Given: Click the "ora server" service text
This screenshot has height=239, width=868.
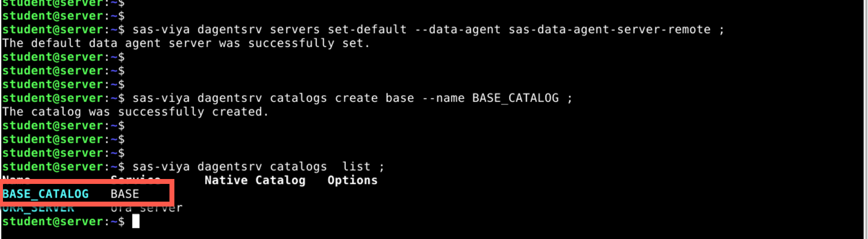Looking at the screenshot, I should [146, 209].
